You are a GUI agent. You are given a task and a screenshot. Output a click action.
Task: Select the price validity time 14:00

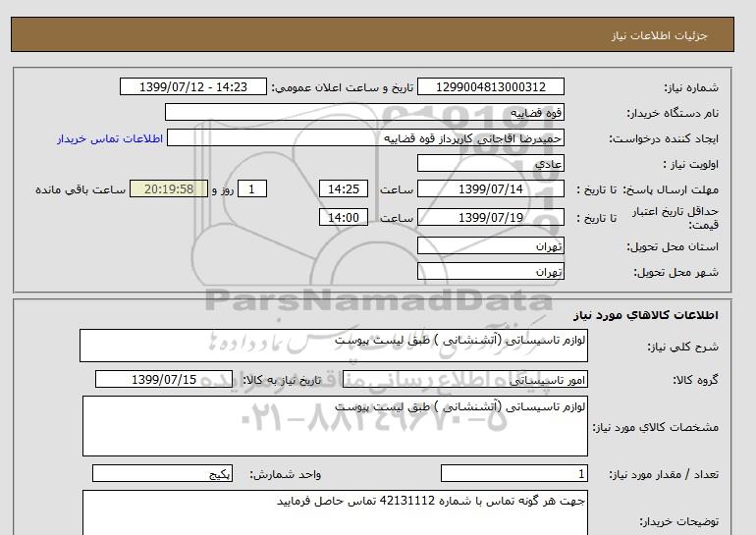[x=344, y=217]
